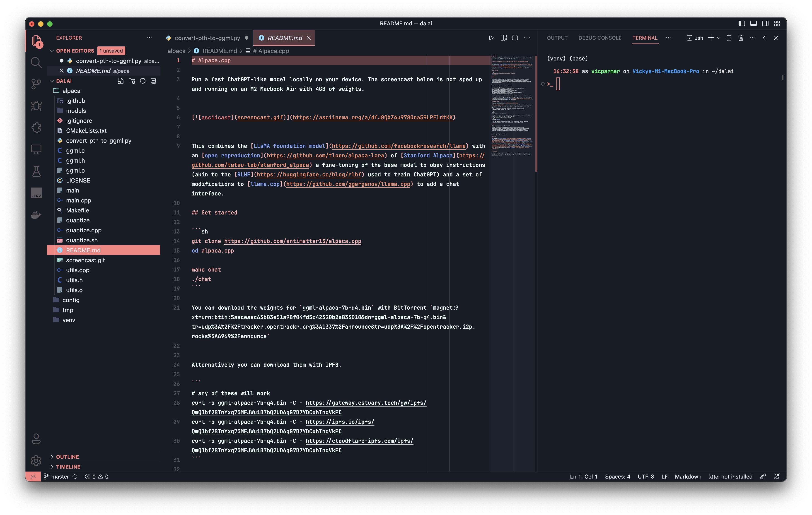Open markdown preview to the side
The width and height of the screenshot is (812, 515).
503,38
